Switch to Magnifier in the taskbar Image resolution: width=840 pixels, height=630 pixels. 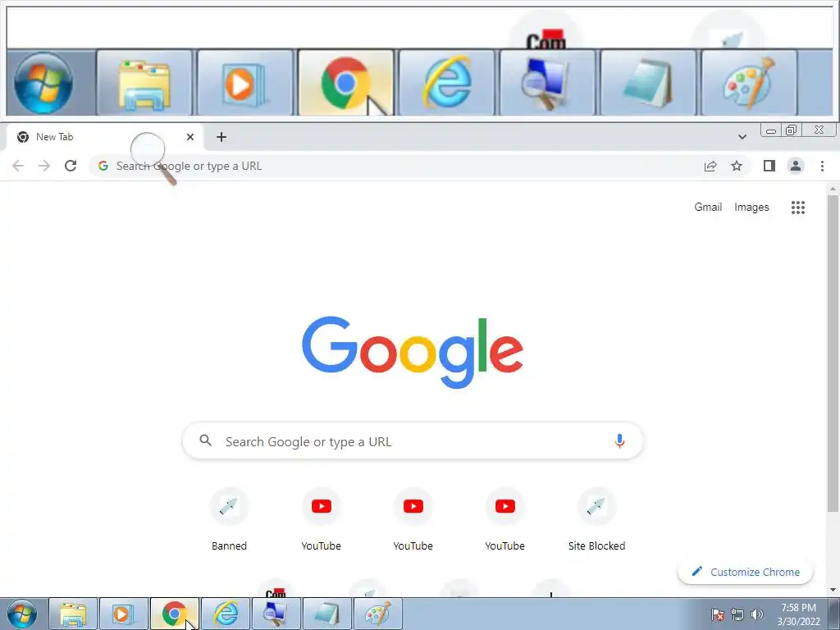pos(276,614)
